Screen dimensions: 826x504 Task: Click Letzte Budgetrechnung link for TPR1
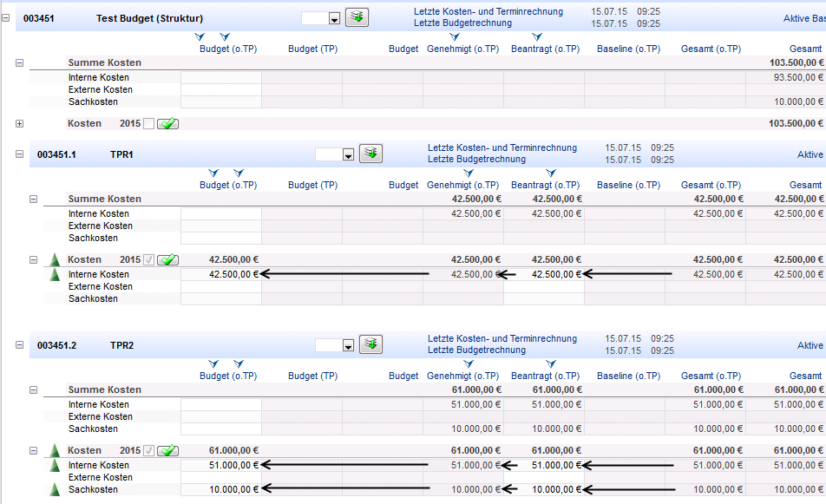[x=476, y=159]
